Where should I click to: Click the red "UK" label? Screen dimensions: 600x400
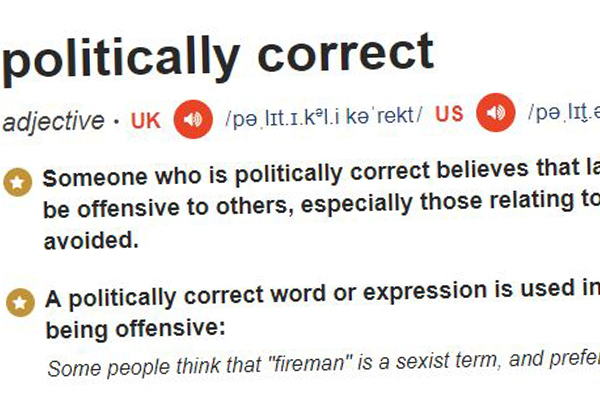(x=146, y=118)
